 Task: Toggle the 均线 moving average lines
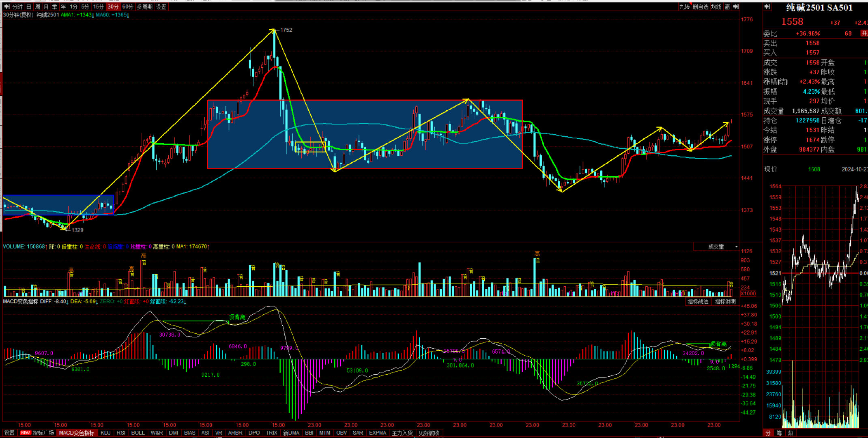click(716, 7)
